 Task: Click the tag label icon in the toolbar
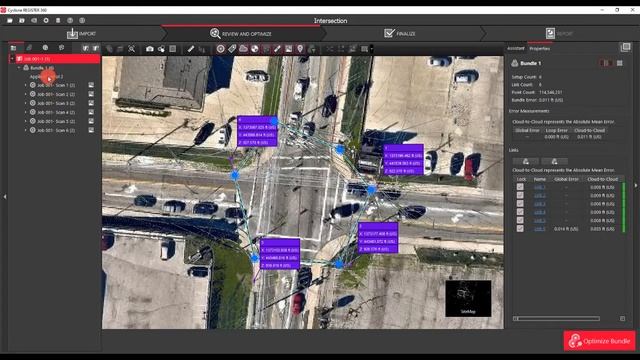pos(232,49)
